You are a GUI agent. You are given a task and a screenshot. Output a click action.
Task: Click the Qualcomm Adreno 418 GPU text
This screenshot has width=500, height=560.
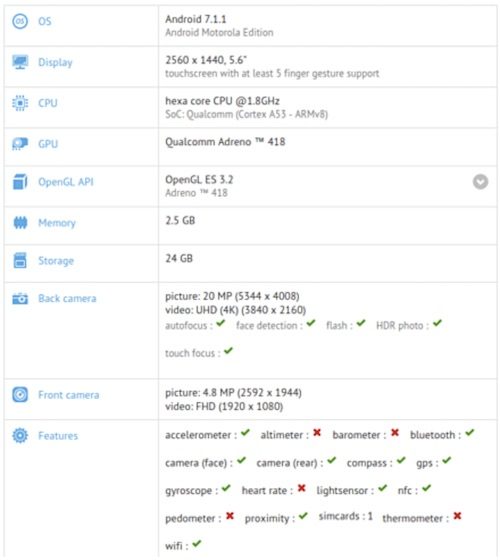[225, 142]
